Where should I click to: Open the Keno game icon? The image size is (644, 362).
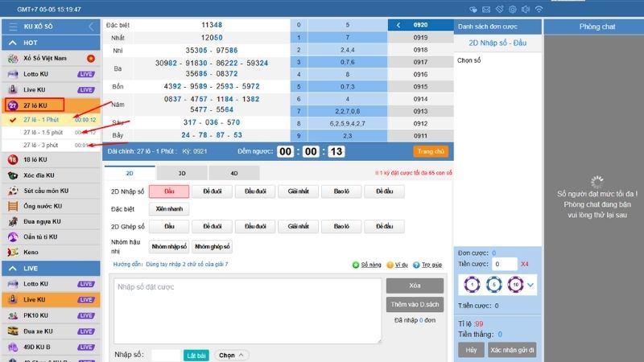tap(13, 252)
